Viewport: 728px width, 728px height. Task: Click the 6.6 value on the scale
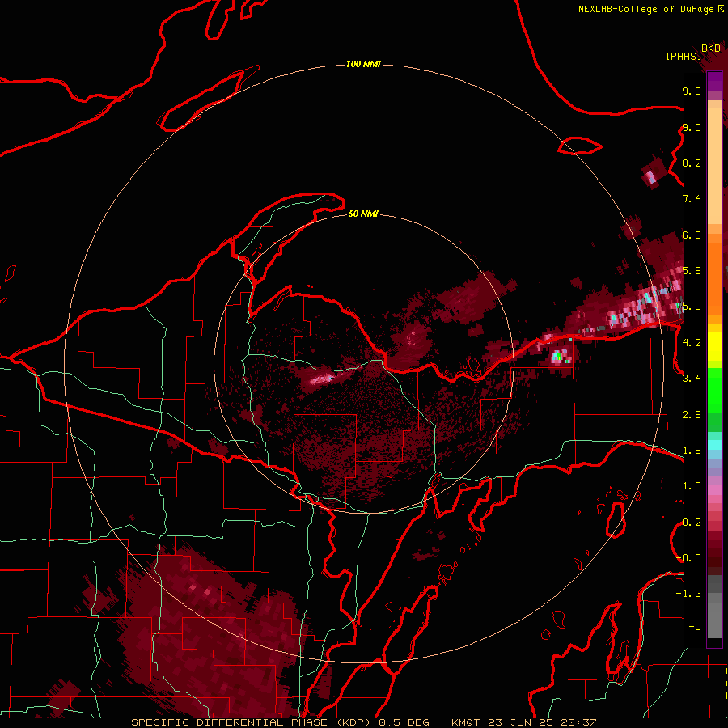(692, 235)
